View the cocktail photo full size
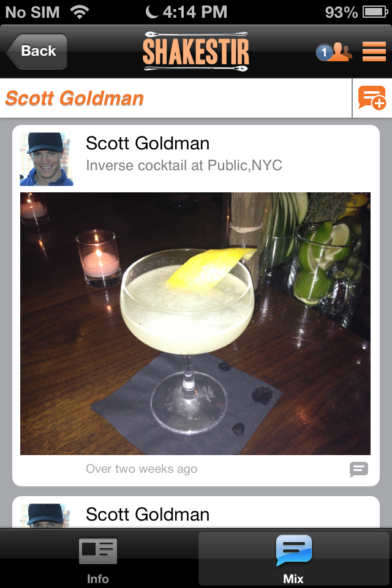This screenshot has height=588, width=392. (195, 323)
